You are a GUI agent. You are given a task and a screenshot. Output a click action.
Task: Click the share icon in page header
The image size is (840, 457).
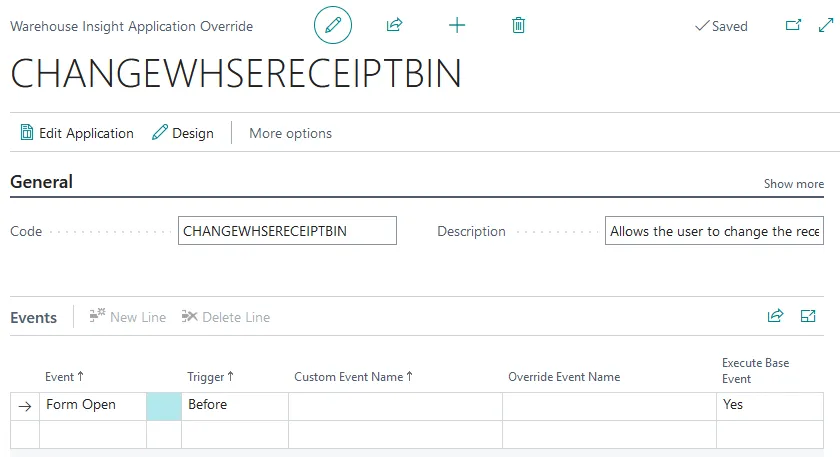(x=394, y=25)
